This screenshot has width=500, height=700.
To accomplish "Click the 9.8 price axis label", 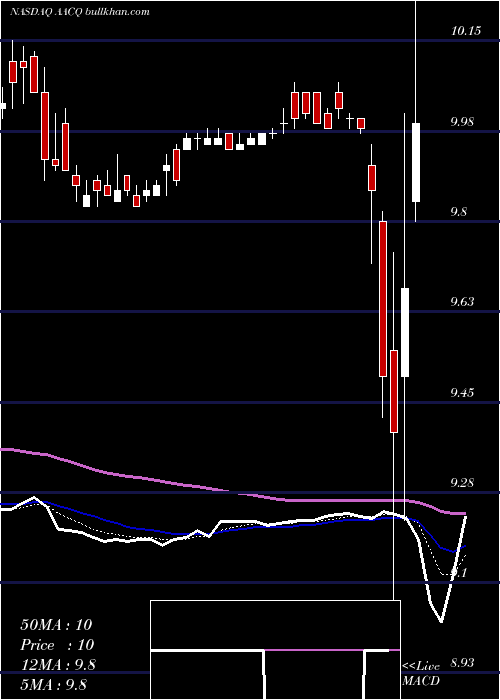I will pyautogui.click(x=460, y=212).
